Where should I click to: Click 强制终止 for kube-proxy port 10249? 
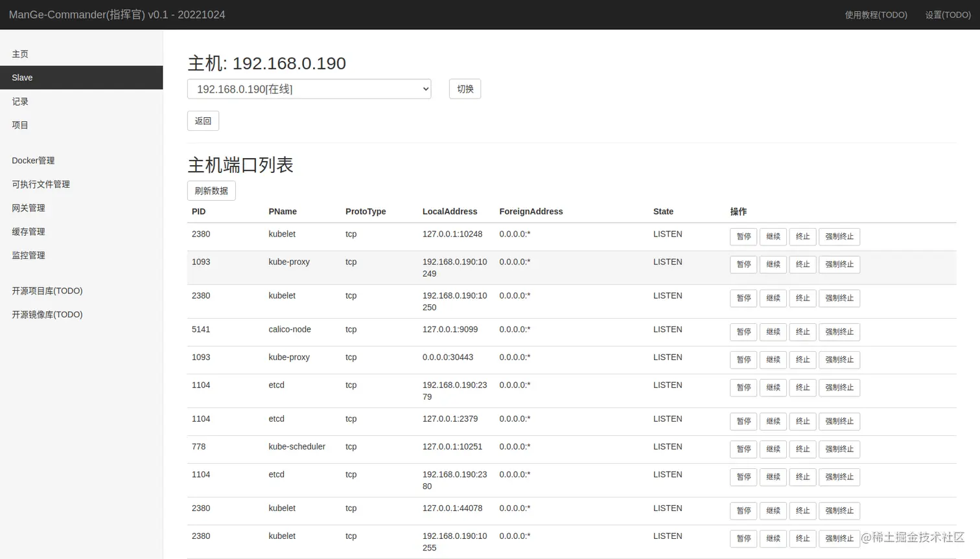coord(839,264)
